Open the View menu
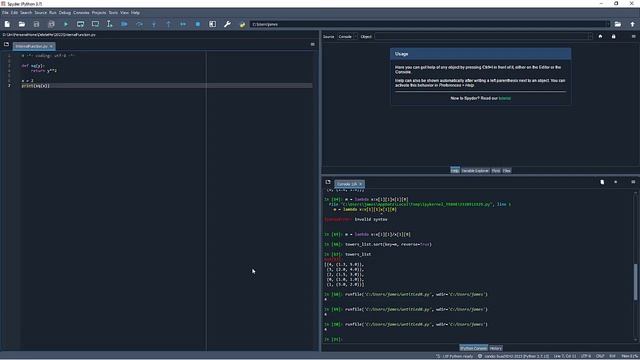The image size is (640, 360). click(124, 13)
